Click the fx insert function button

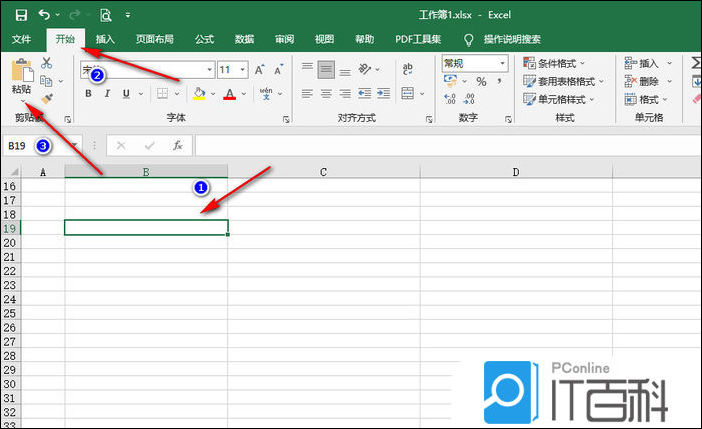pos(178,146)
